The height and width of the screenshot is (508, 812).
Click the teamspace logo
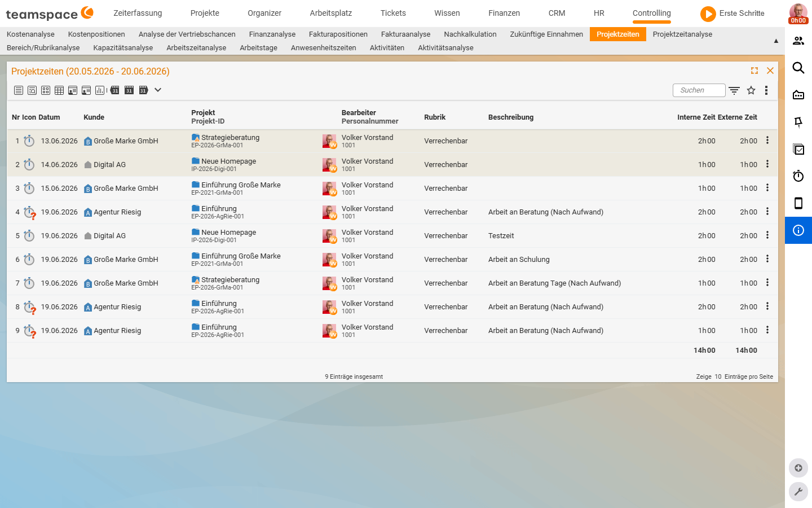click(50, 14)
